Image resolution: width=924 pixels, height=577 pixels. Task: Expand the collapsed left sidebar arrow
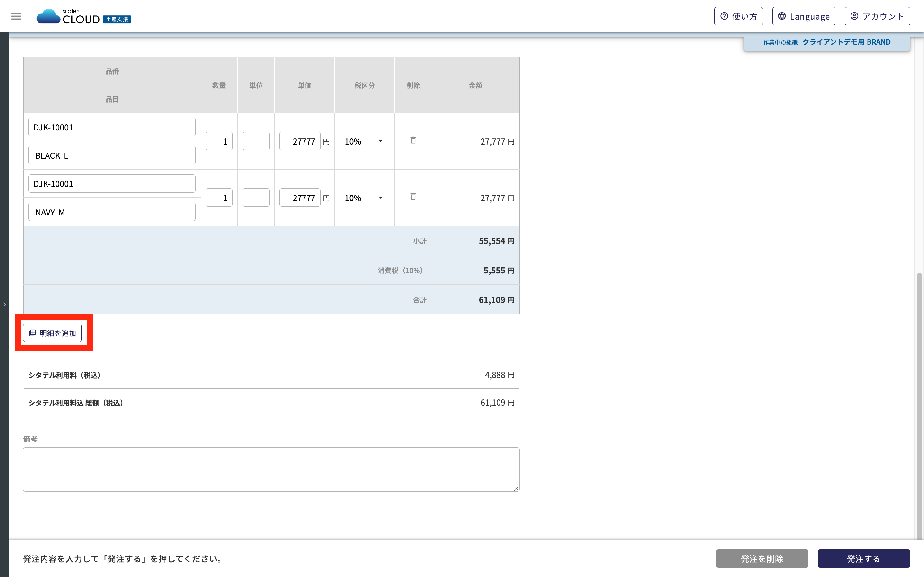pos(4,304)
